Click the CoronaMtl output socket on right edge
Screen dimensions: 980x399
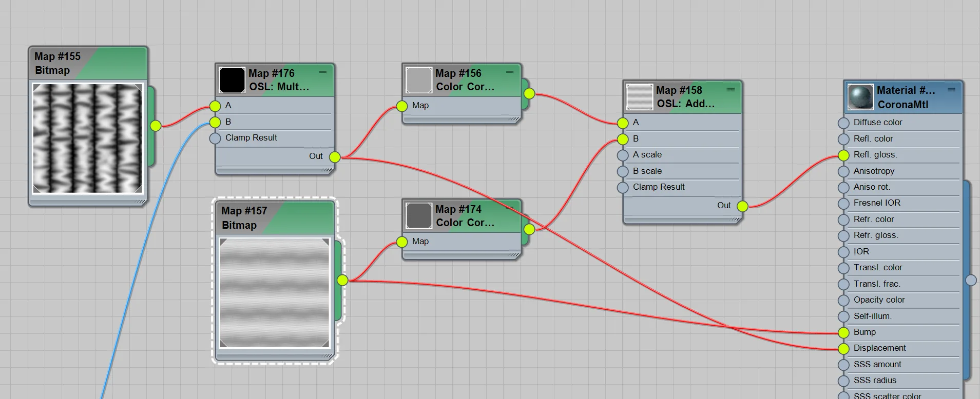971,280
